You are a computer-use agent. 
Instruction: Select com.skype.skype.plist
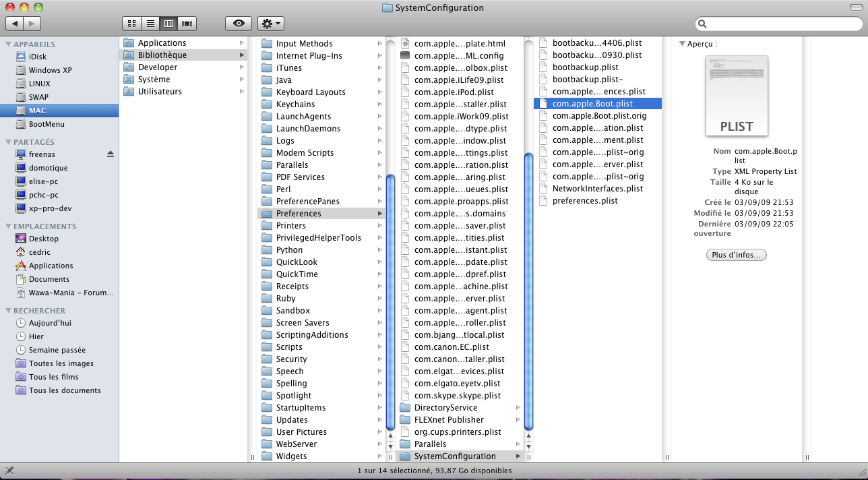point(458,396)
